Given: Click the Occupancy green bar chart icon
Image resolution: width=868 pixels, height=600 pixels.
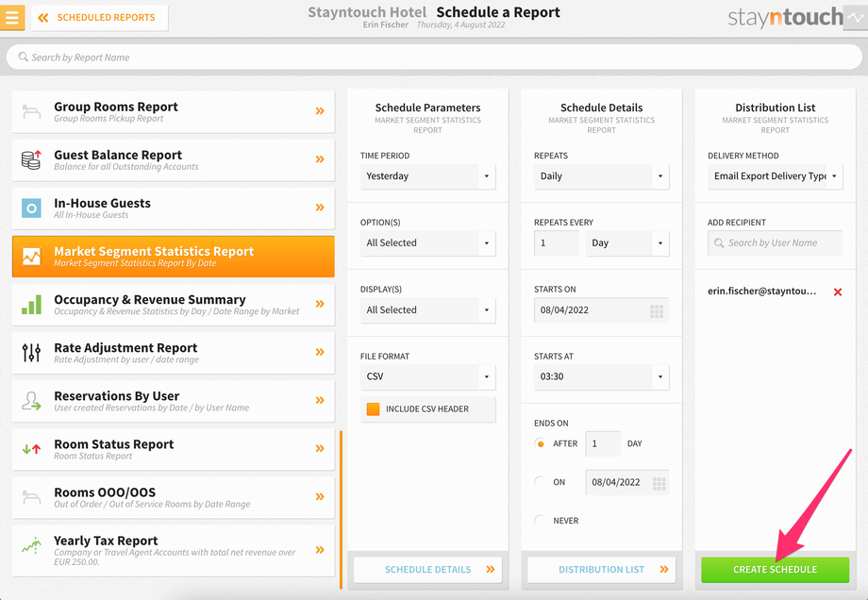Looking at the screenshot, I should tap(31, 305).
